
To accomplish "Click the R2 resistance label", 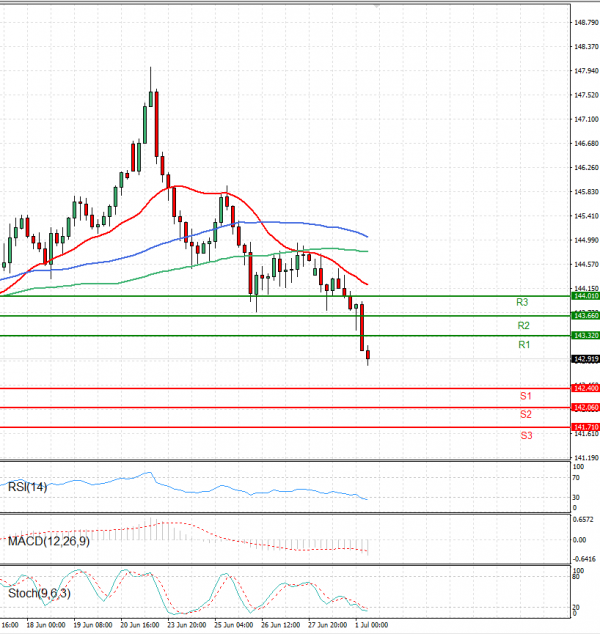I will tap(524, 325).
